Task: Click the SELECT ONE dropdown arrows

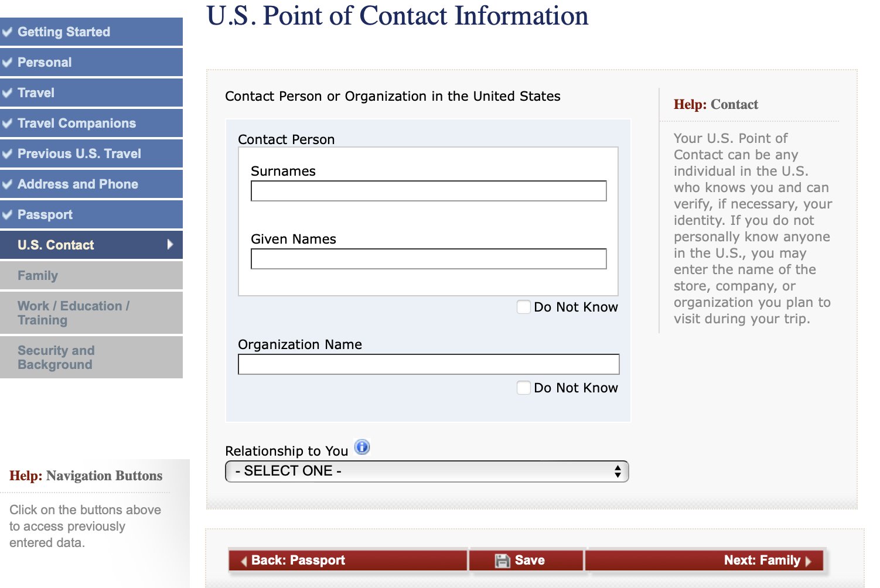Action: [x=618, y=471]
